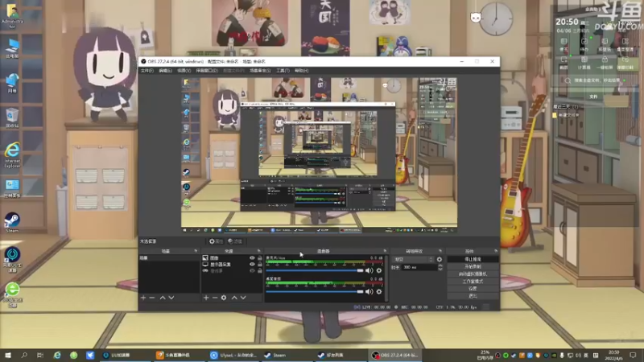Select the scene entry in Scenes list
The width and height of the screenshot is (644, 362).
point(169,258)
